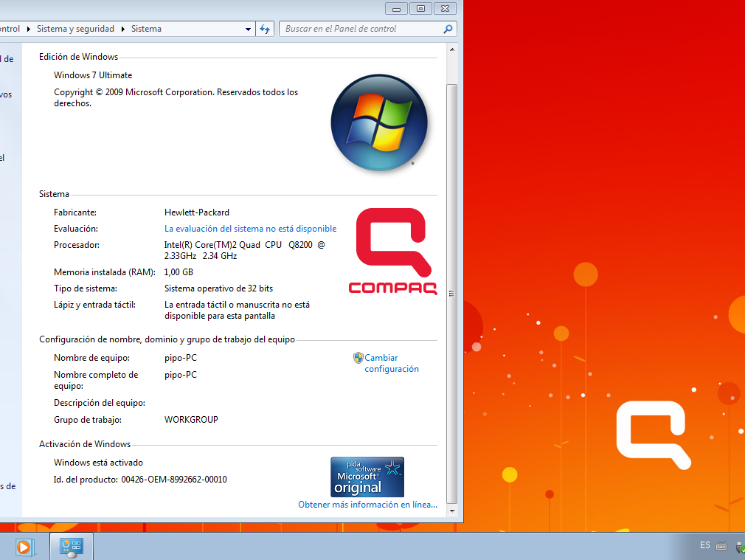
Task: Click the on-screen keyboard icon in the tray
Action: 721,546
